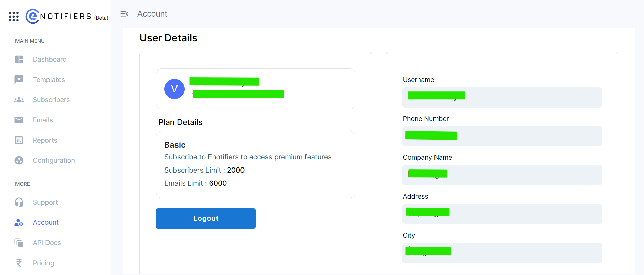Click the Reports chart icon

pyautogui.click(x=19, y=140)
